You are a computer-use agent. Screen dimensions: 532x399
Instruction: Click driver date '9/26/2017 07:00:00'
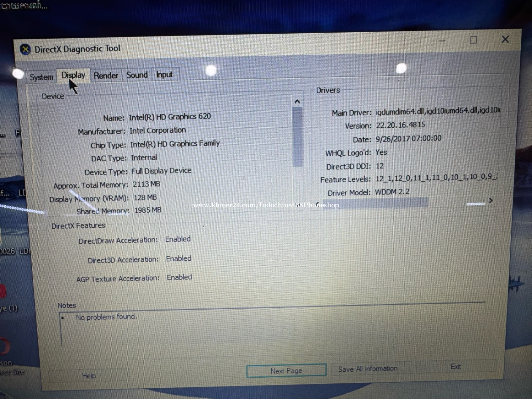409,138
